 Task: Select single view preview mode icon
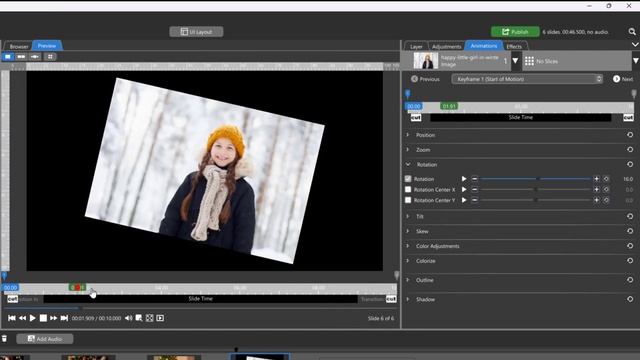click(x=8, y=57)
